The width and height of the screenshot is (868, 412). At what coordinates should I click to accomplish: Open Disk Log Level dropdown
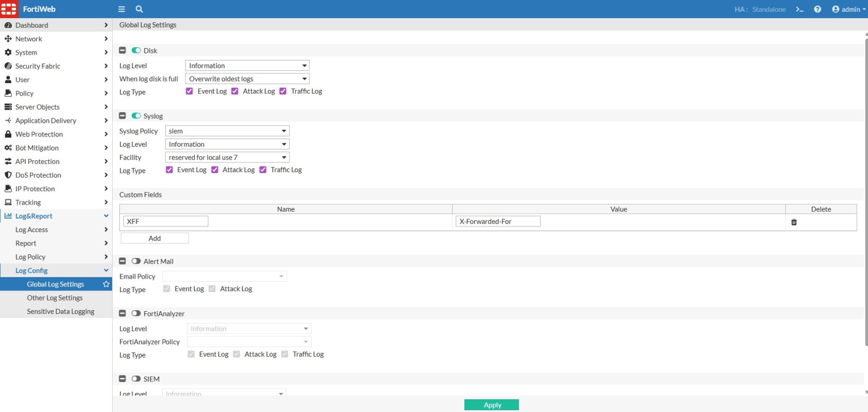click(247, 66)
